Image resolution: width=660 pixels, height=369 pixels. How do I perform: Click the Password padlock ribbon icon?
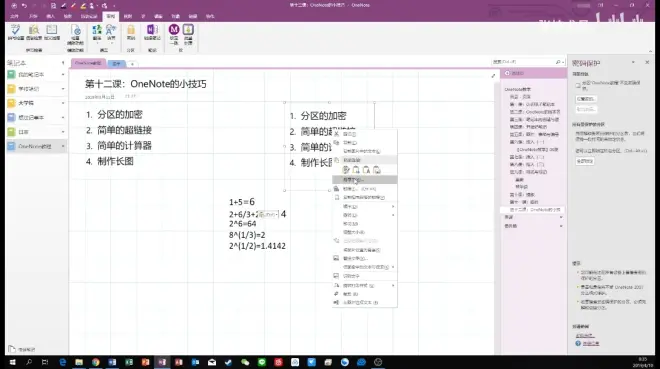coord(131,32)
